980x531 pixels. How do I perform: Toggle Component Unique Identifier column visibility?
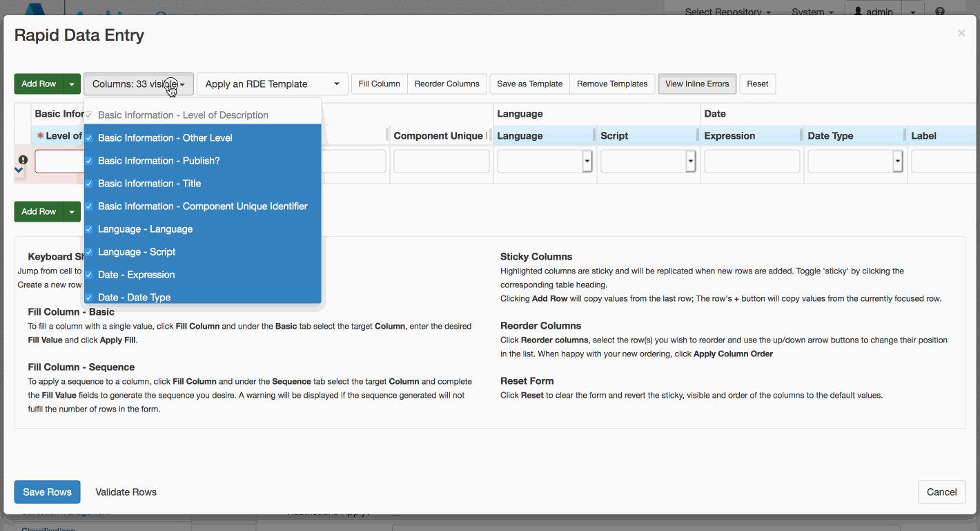click(202, 206)
